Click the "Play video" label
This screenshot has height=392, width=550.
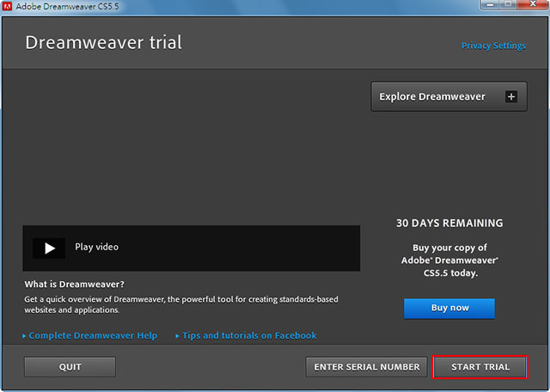[97, 247]
